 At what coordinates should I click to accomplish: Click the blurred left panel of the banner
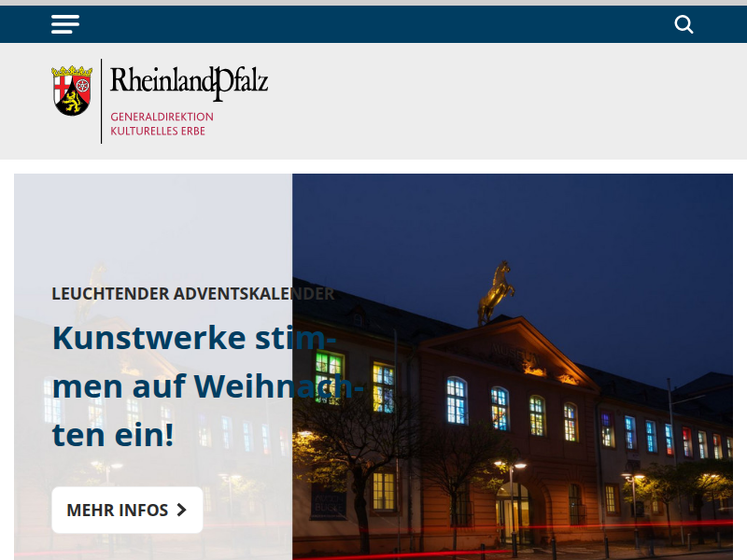[x=149, y=224]
